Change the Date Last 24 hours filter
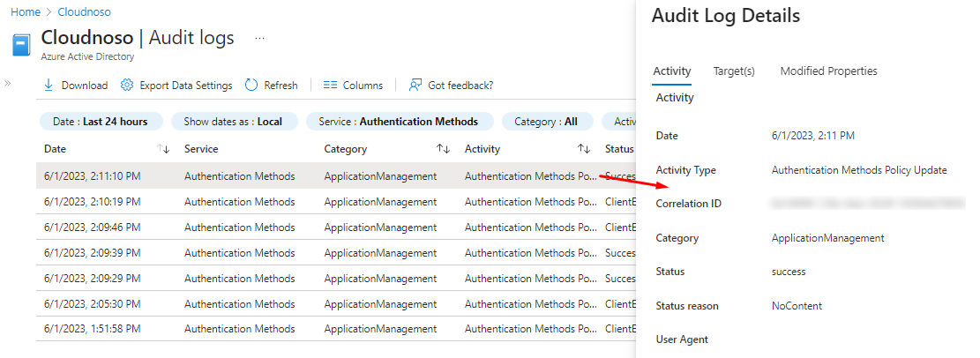The image size is (980, 358). (100, 122)
